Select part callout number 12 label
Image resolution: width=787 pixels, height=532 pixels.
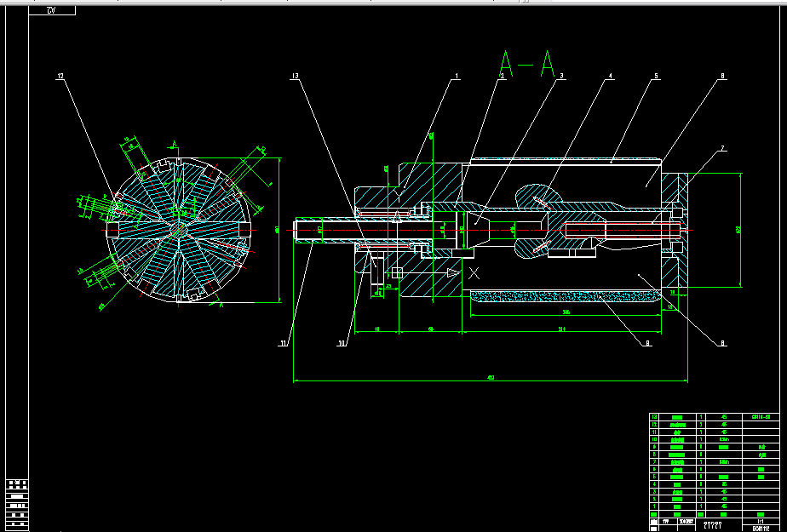60,77
